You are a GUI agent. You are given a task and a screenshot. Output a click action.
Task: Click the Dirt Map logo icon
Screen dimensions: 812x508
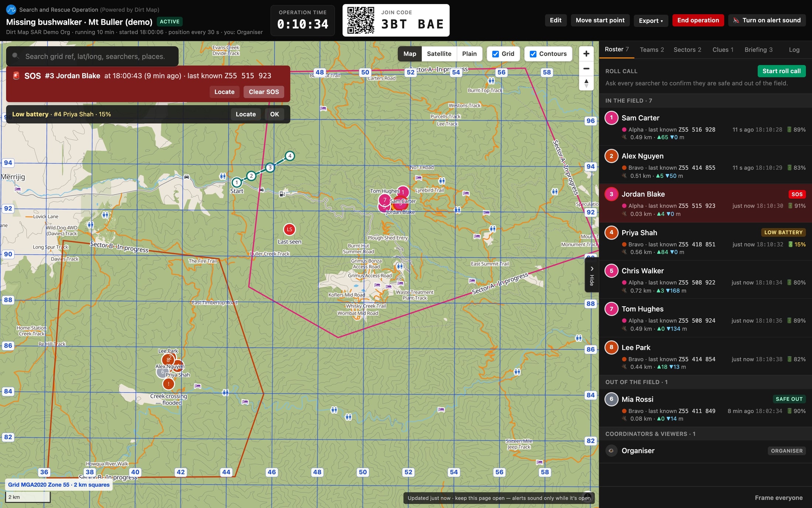click(x=11, y=9)
